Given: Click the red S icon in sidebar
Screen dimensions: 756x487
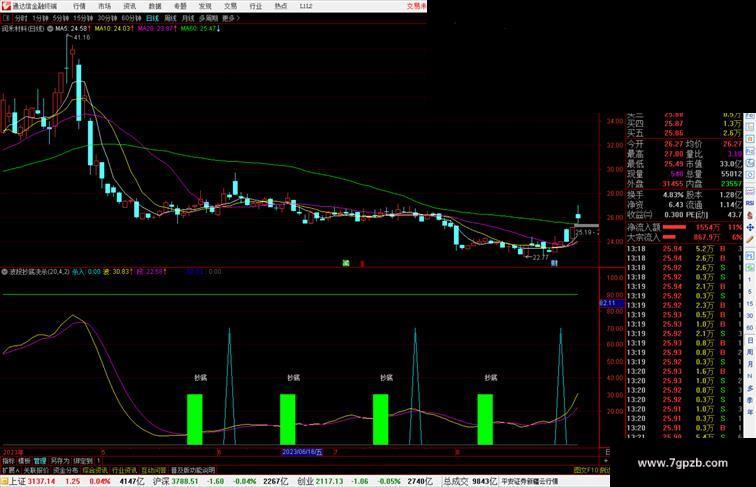Looking at the screenshot, I should pos(750,216).
